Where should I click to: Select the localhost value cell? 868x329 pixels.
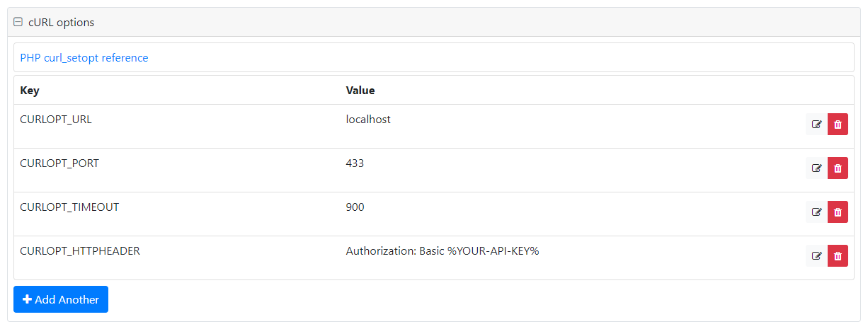pos(368,120)
